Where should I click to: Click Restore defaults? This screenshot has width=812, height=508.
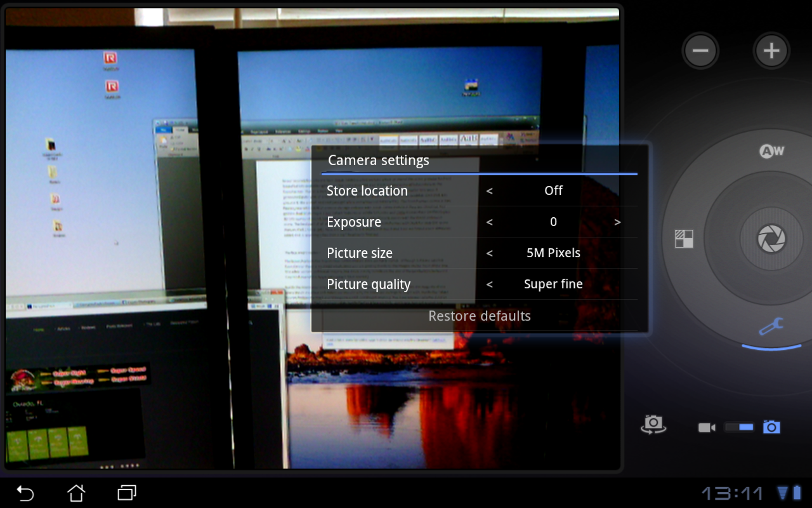480,316
